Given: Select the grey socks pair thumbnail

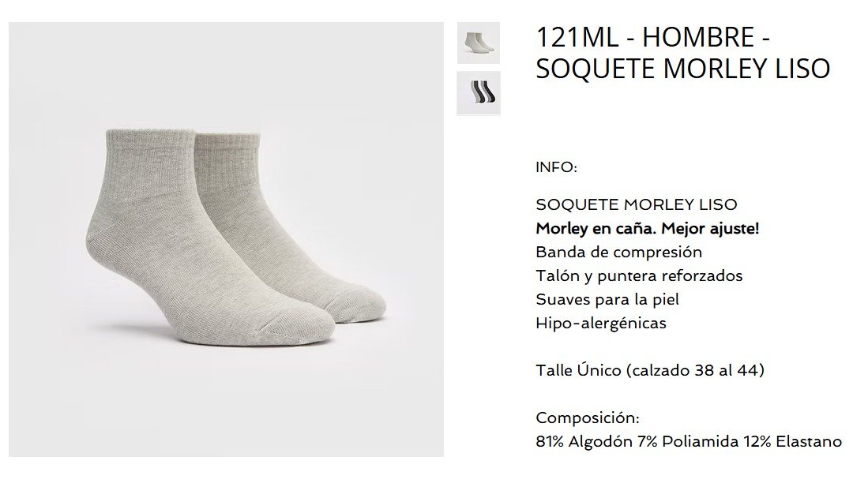Looking at the screenshot, I should (479, 43).
